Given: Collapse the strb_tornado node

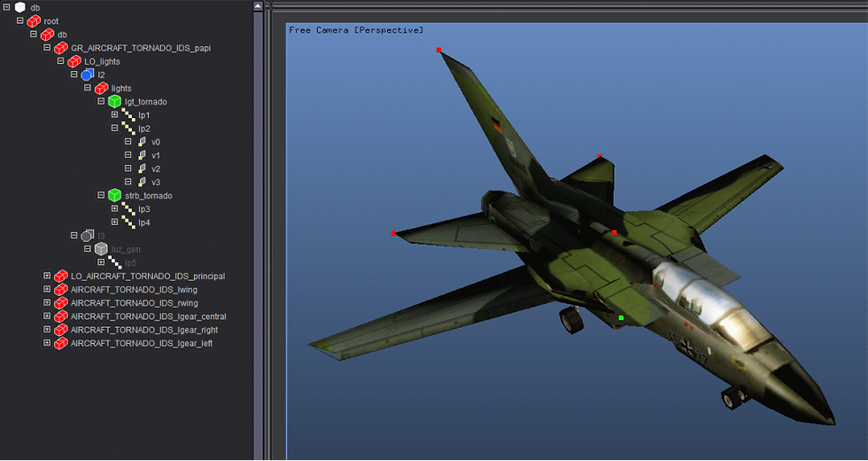Looking at the screenshot, I should (x=101, y=195).
